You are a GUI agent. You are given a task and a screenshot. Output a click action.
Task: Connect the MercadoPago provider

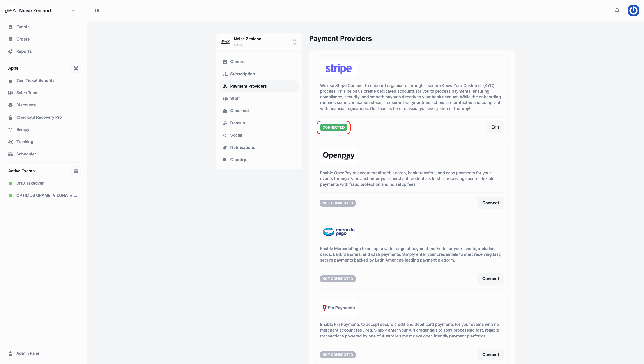(x=490, y=279)
